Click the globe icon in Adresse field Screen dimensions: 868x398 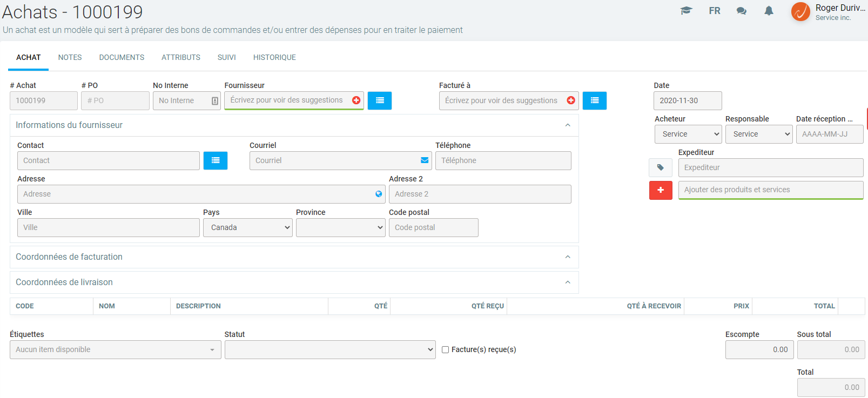tap(379, 194)
